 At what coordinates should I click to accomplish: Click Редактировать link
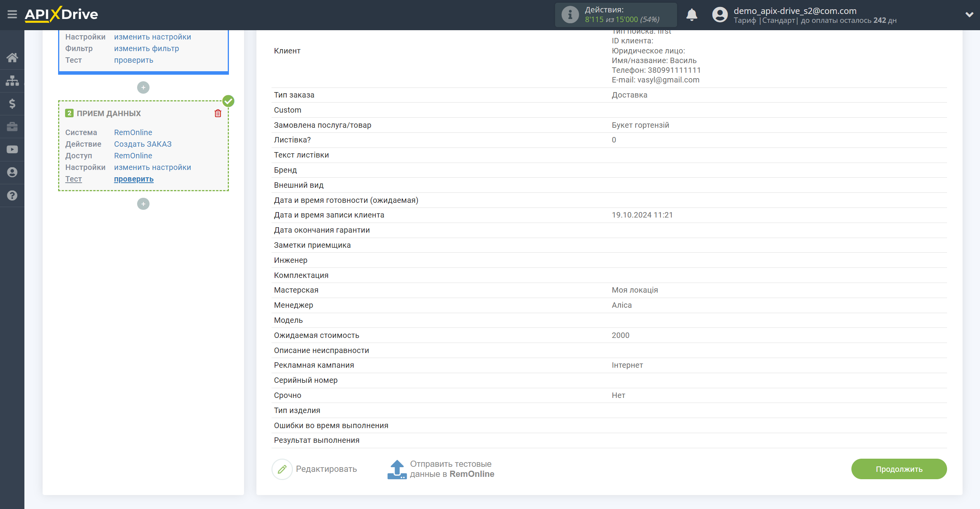pos(326,469)
